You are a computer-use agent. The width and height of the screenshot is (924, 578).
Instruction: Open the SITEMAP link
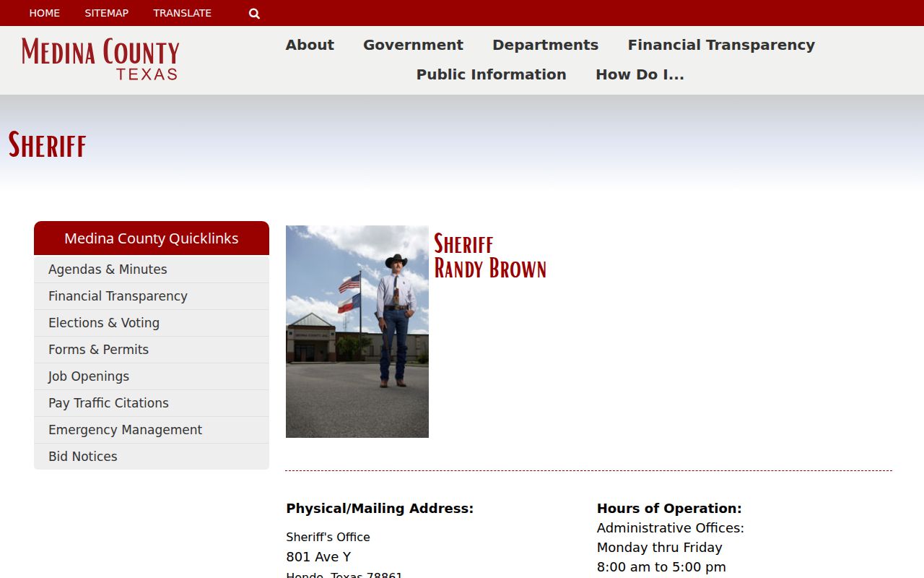pyautogui.click(x=106, y=13)
